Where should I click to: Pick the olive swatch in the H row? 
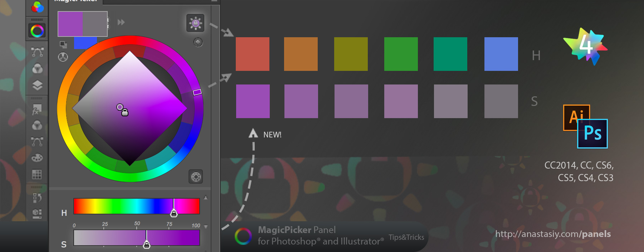[351, 54]
